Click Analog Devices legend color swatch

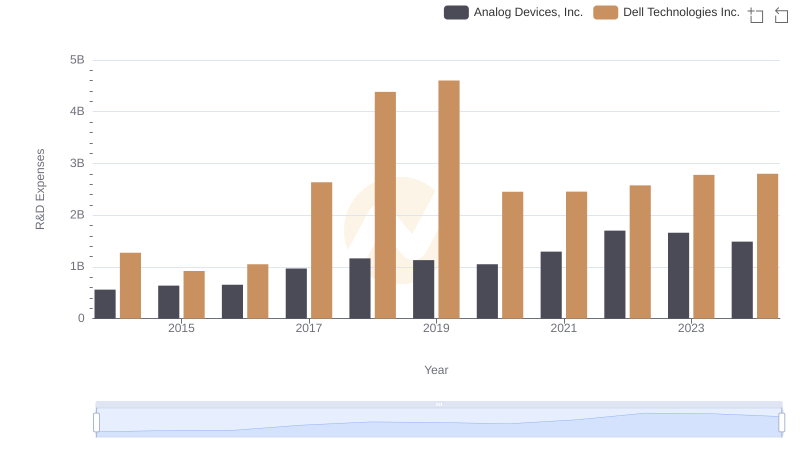pos(456,12)
